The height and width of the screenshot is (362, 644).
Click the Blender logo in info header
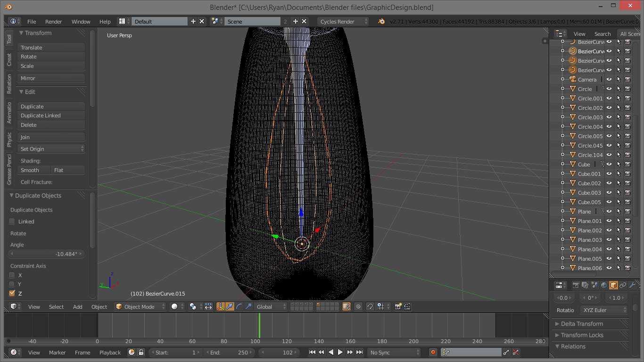click(x=381, y=21)
